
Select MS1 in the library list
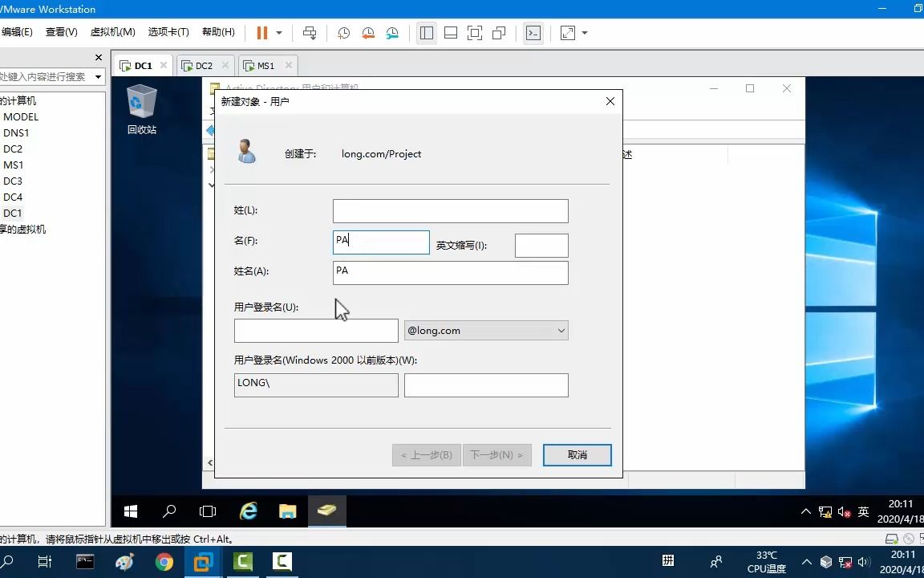click(14, 165)
